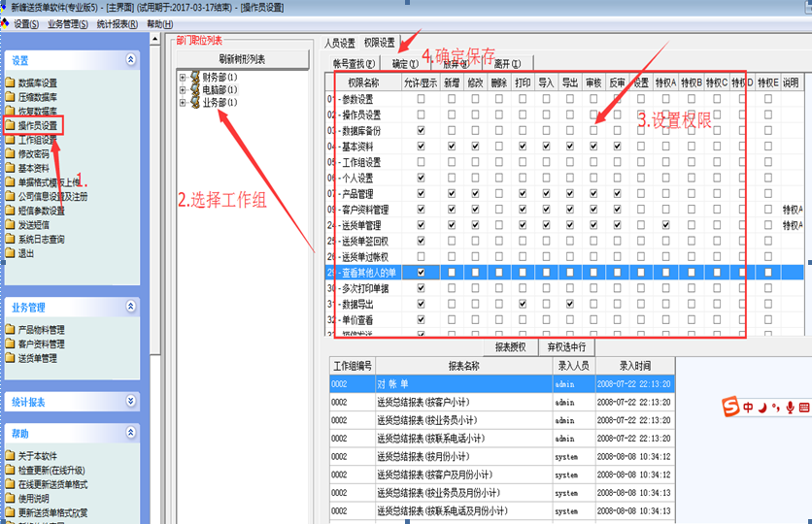Click the 刷新树形列表 button
This screenshot has width=812, height=524.
pos(243,59)
